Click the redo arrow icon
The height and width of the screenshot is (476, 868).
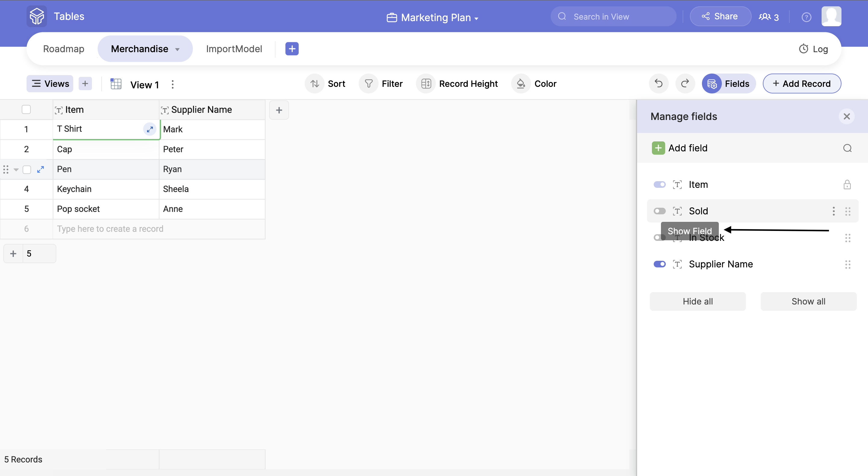(x=685, y=84)
